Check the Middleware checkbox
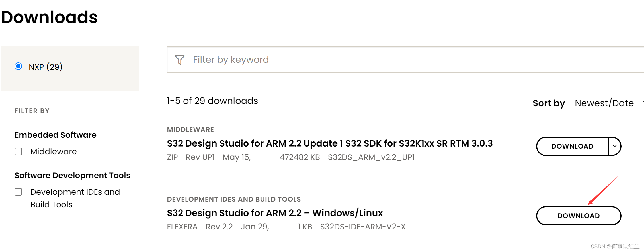 19,151
